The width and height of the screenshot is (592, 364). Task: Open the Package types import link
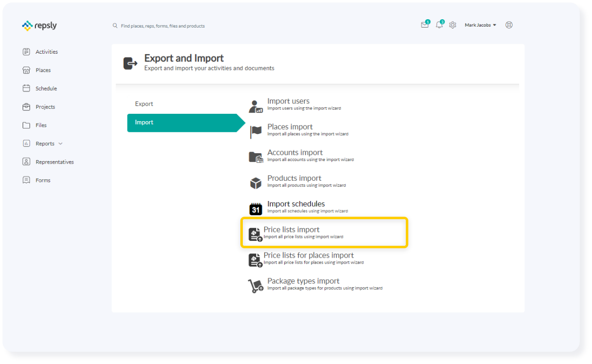coord(303,281)
